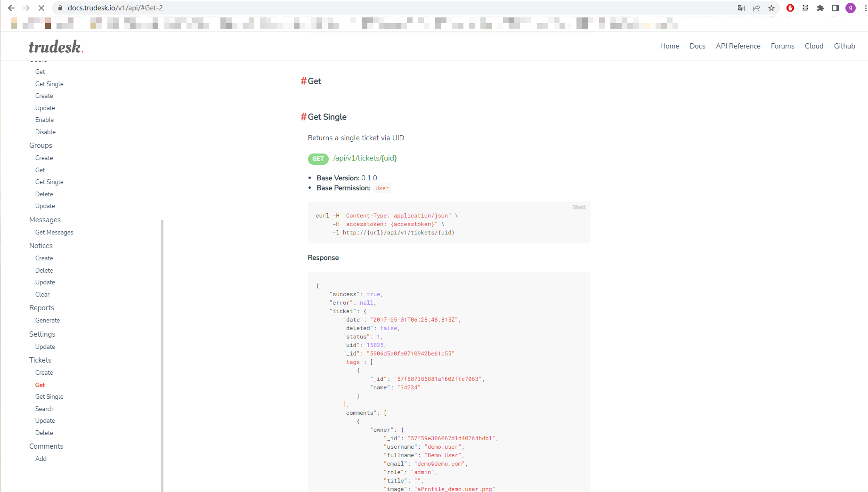Go to API Reference in top navigation
Screen dimensions: 868x492
tap(738, 46)
